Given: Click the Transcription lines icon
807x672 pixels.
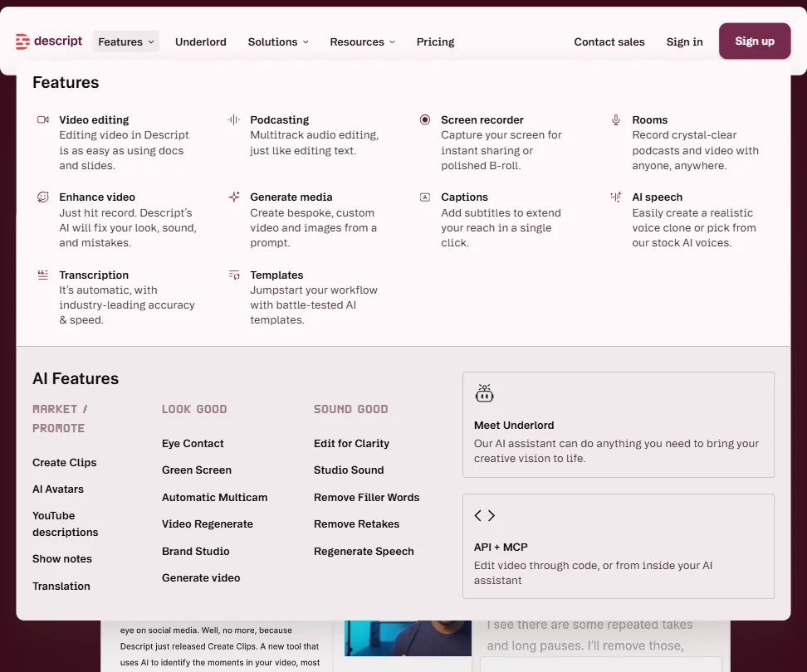Looking at the screenshot, I should pos(43,275).
